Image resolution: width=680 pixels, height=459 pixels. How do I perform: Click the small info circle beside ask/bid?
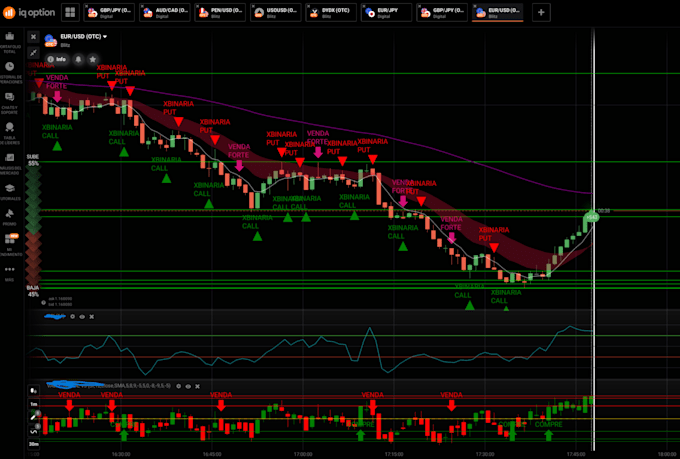43,302
